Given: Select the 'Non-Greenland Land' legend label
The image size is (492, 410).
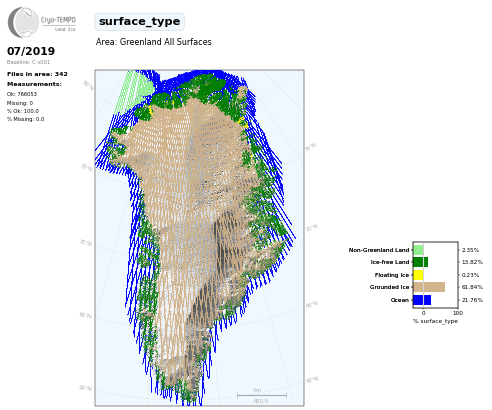Looking at the screenshot, I should pos(379,250).
